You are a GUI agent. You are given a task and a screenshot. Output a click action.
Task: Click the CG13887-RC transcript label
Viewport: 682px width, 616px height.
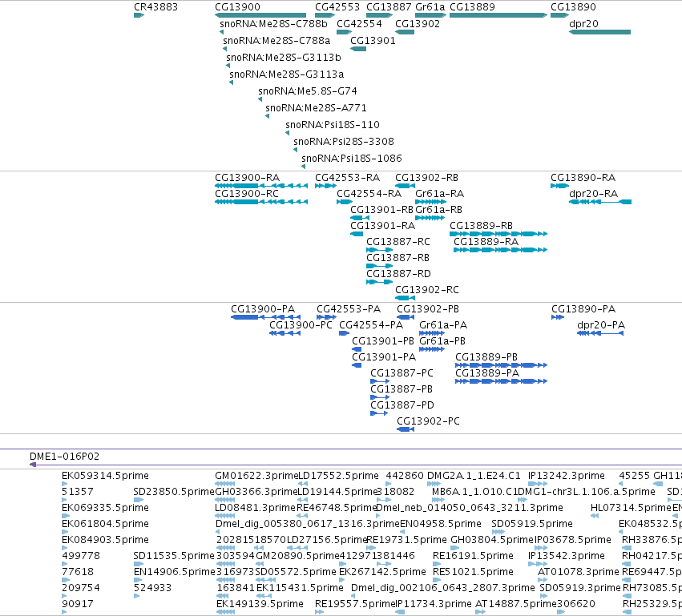click(398, 242)
